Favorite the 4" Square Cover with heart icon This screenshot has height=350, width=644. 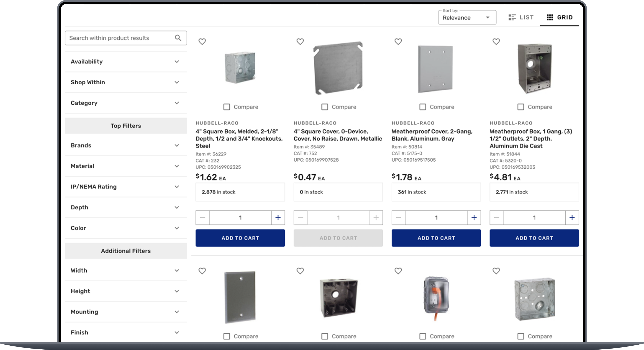point(300,41)
